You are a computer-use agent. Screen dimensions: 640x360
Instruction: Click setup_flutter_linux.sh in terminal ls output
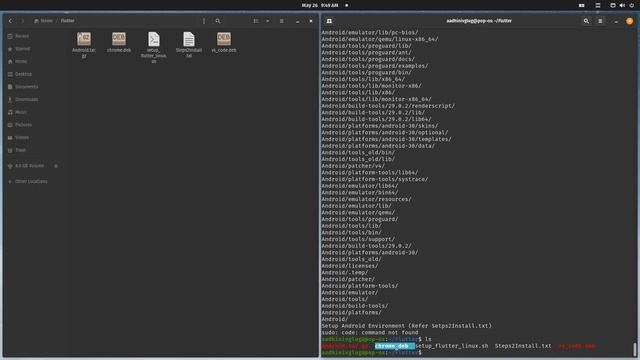[x=452, y=346]
